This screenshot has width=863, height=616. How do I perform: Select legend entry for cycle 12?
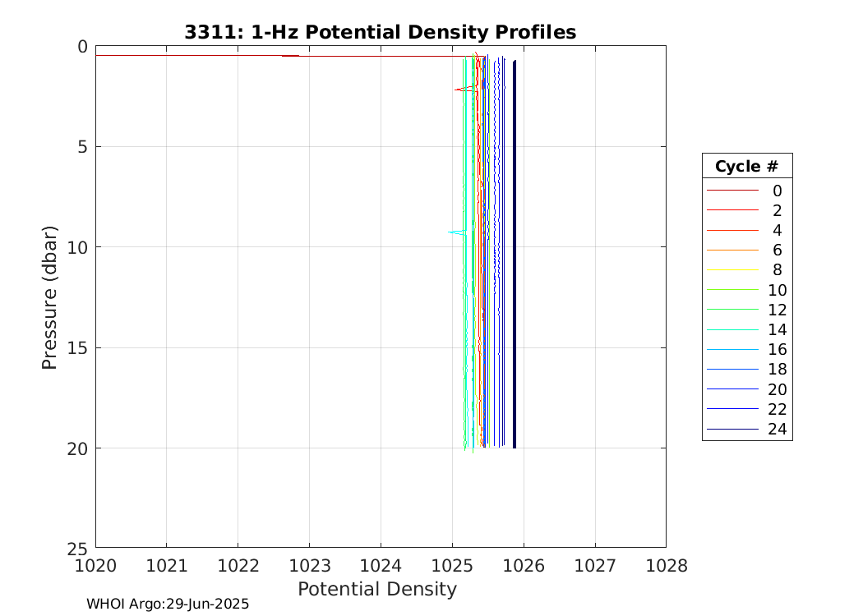pos(747,310)
